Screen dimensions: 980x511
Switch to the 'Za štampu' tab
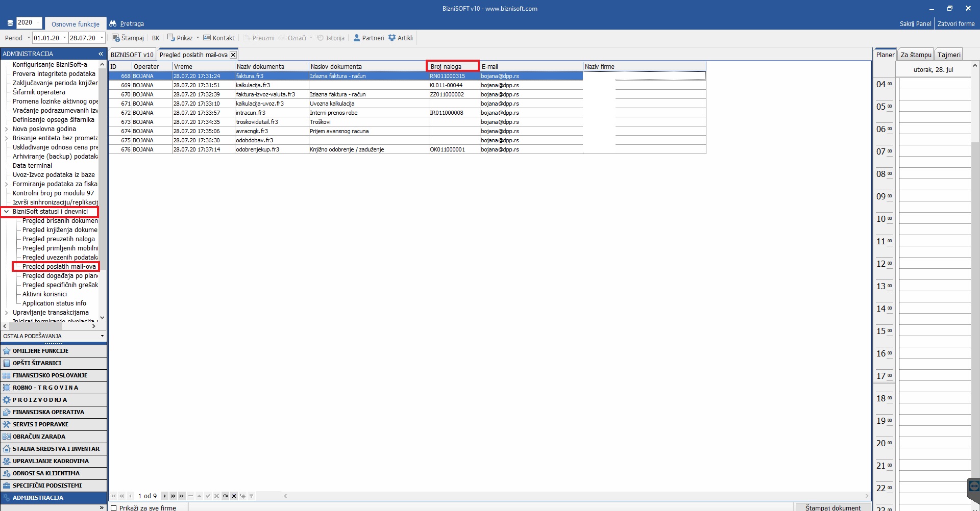[916, 55]
